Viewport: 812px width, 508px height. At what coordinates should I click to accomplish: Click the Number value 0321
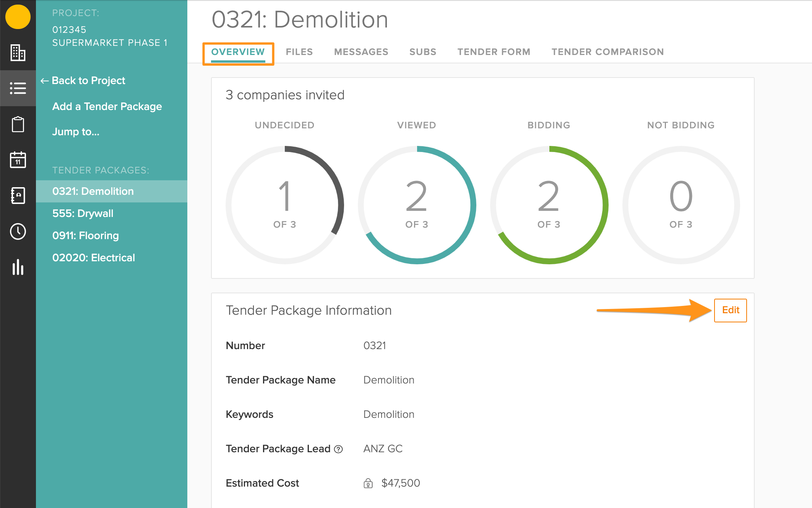coord(375,346)
